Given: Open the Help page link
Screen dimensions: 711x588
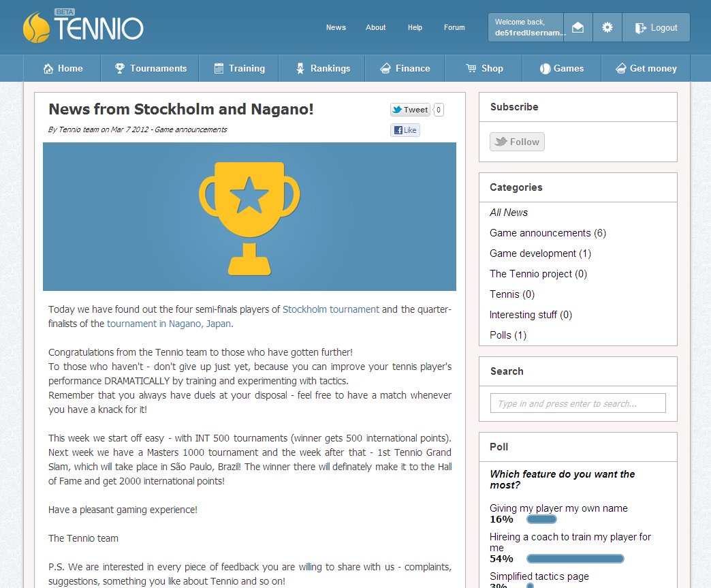Looking at the screenshot, I should [415, 28].
